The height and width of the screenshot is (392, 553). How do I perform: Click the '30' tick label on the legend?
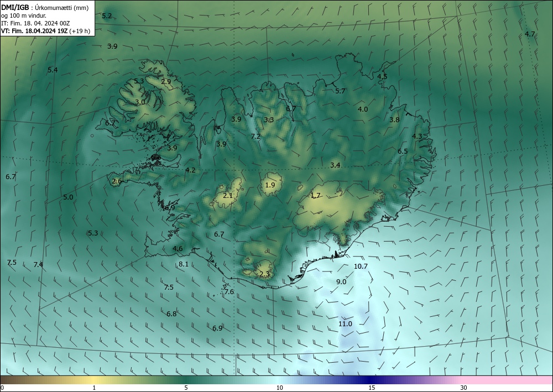click(464, 388)
